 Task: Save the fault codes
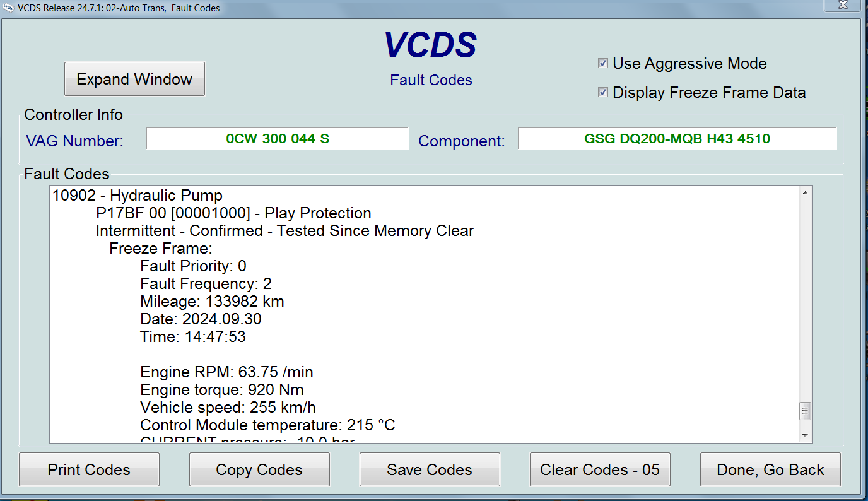coord(430,469)
